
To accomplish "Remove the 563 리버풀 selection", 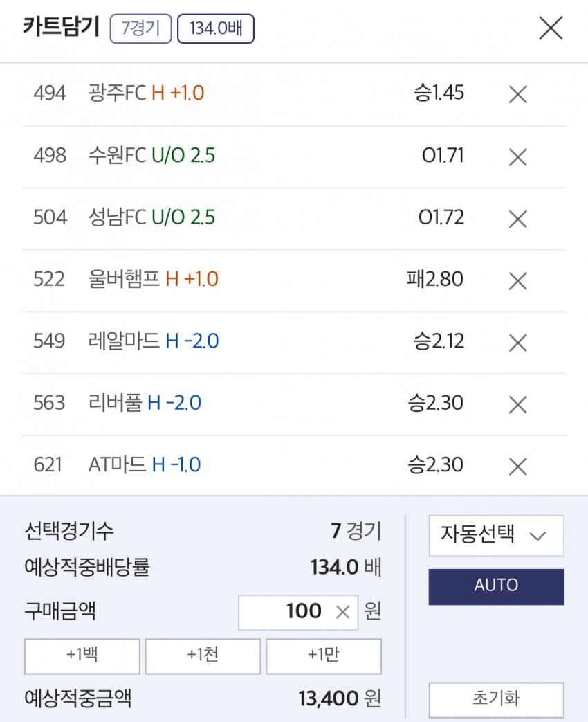I will pyautogui.click(x=518, y=404).
